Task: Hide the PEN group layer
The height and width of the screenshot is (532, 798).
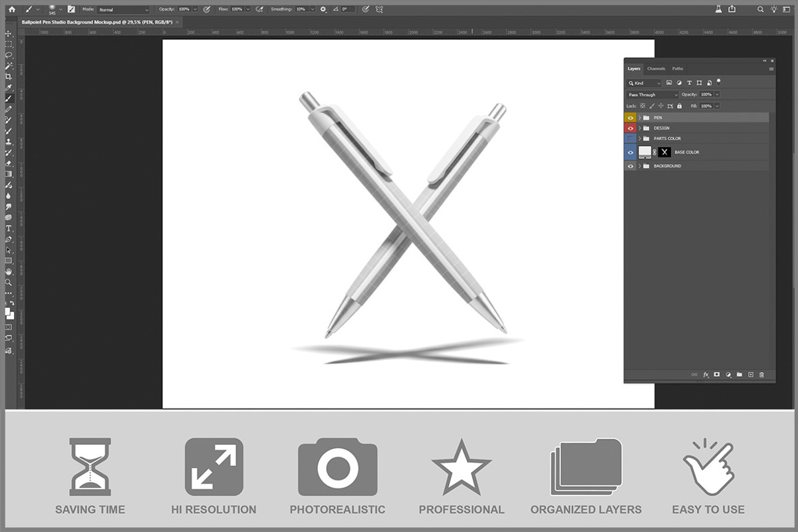Action: (x=630, y=118)
